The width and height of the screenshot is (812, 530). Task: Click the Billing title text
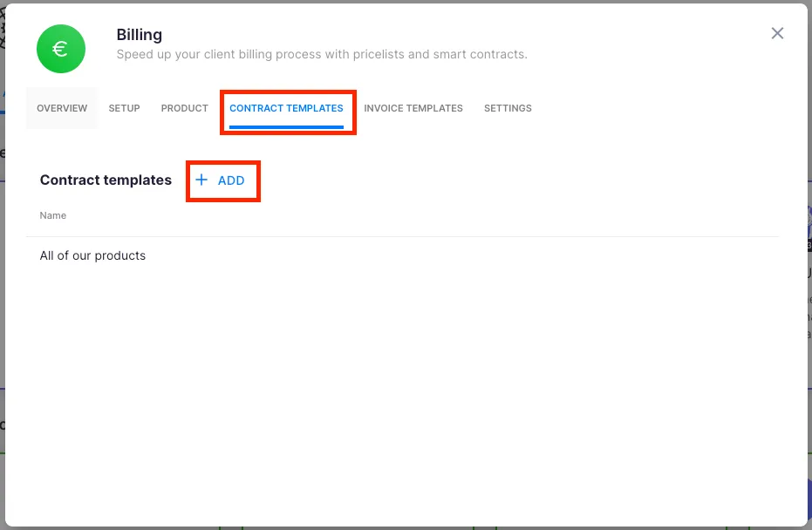click(140, 35)
